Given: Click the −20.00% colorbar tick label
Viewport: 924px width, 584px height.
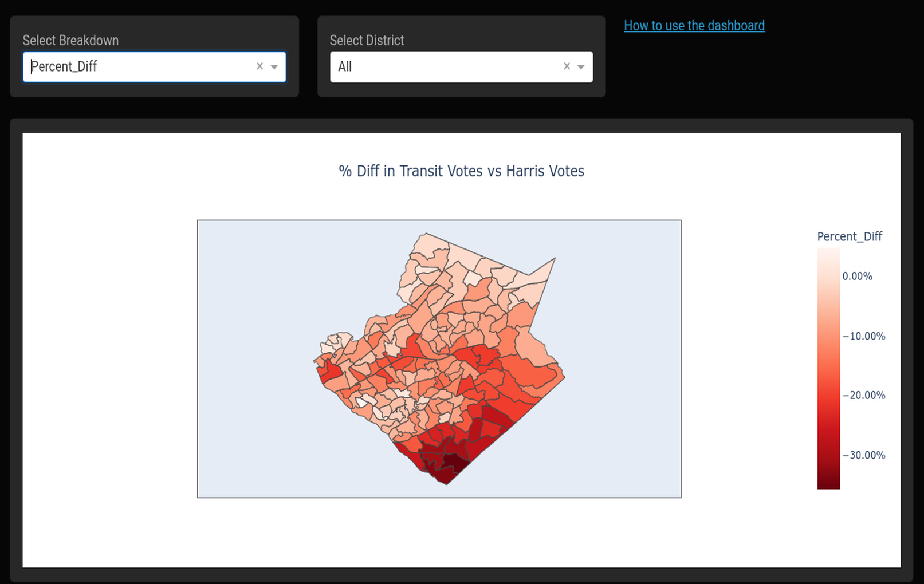Looking at the screenshot, I should click(864, 396).
